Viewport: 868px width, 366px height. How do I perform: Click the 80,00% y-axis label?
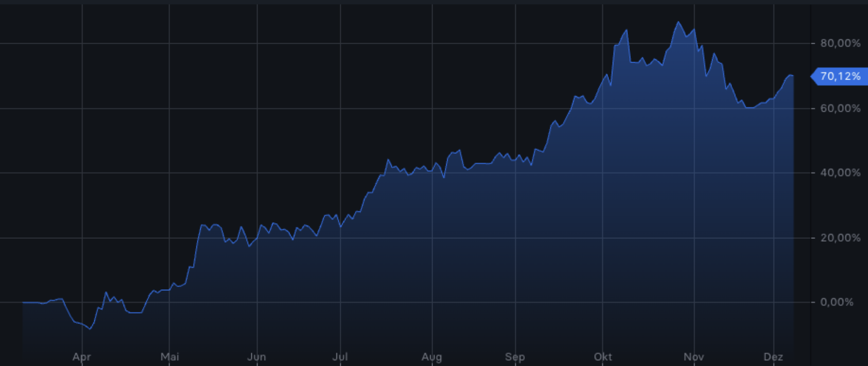pos(840,43)
